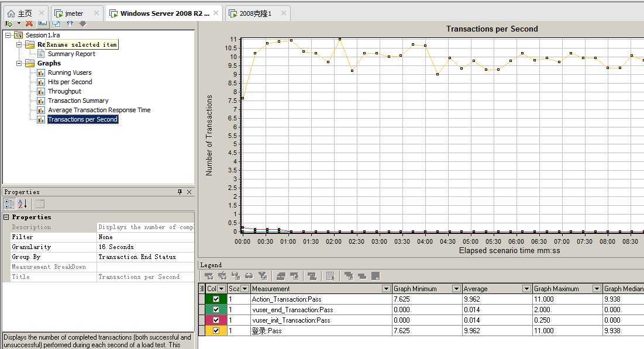Click first icon in the Legend toolbar
Screen dimensions: 644x349
tap(209, 276)
